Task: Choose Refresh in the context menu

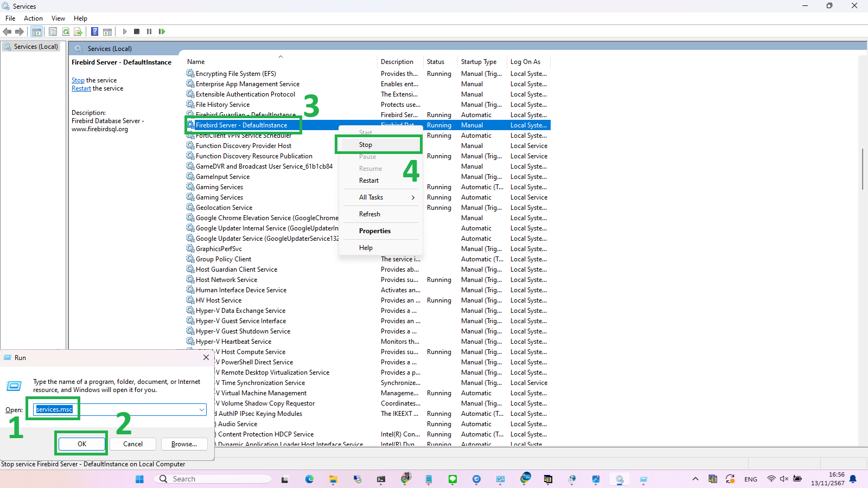Action: [381, 214]
